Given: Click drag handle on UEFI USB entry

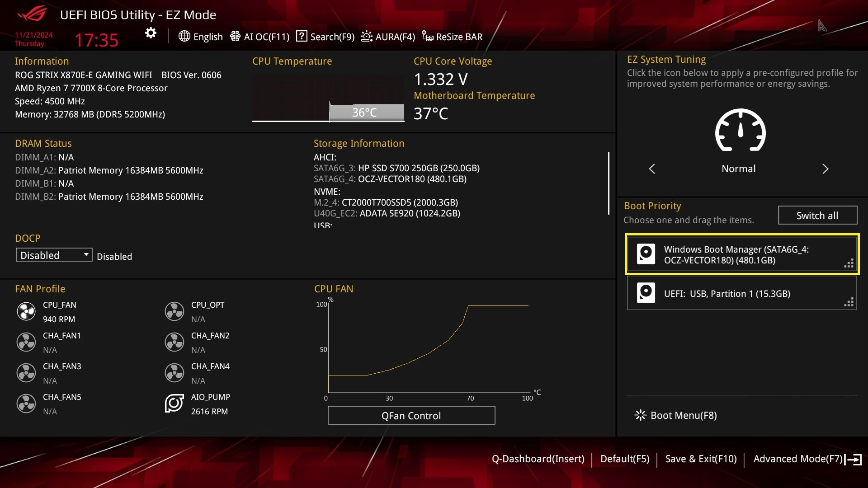Looking at the screenshot, I should [849, 302].
